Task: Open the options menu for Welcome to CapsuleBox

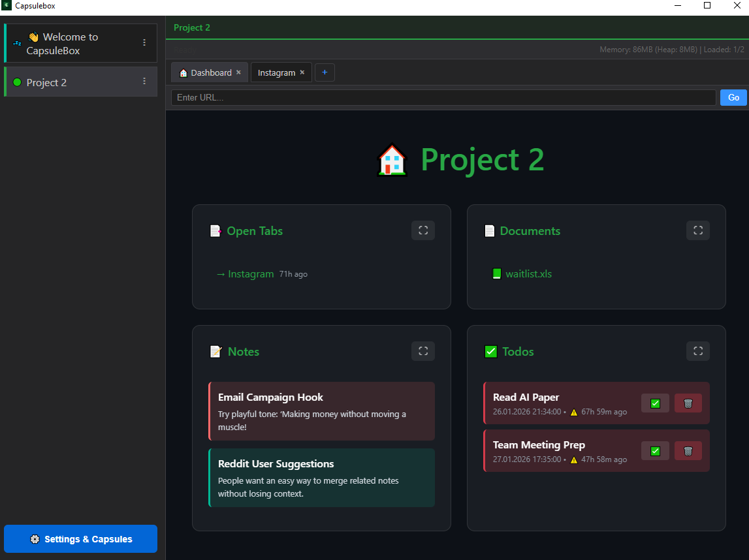Action: pyautogui.click(x=144, y=42)
